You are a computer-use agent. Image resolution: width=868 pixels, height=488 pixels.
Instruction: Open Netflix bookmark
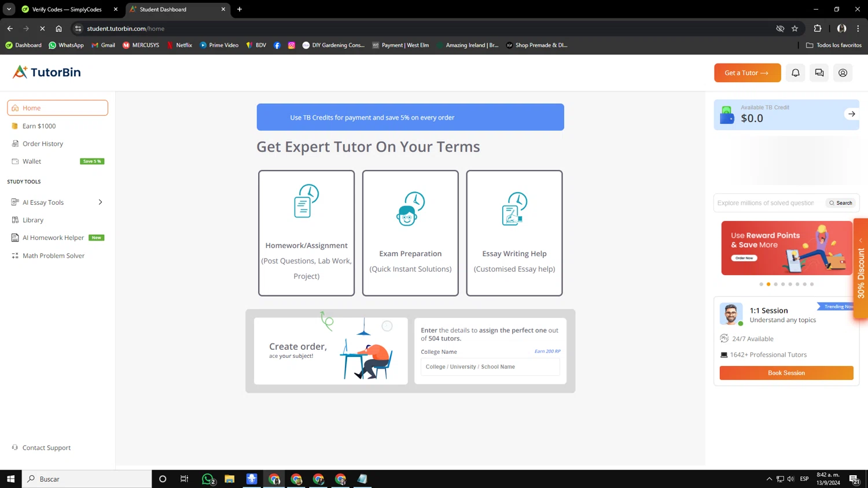(x=179, y=45)
